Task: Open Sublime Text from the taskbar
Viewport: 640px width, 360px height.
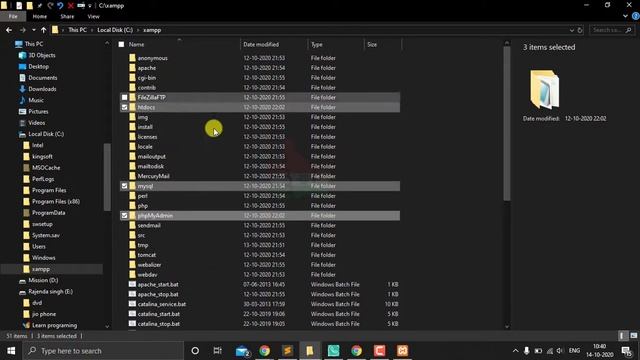Action: [x=287, y=351]
